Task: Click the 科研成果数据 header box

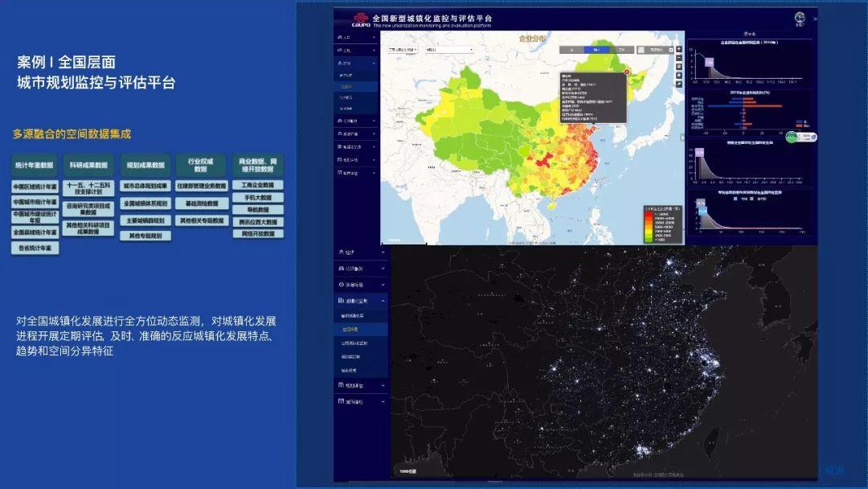Action: point(88,165)
